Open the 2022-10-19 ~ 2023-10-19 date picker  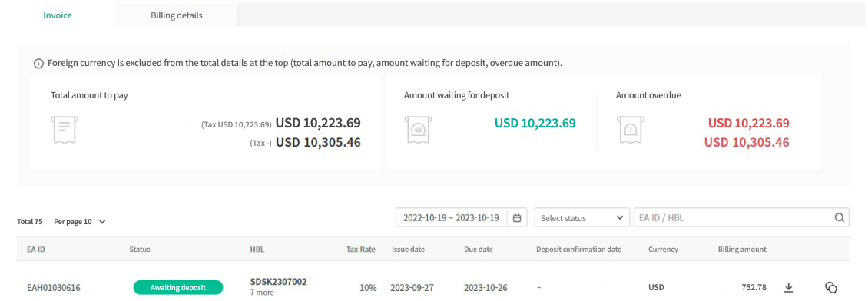[462, 218]
